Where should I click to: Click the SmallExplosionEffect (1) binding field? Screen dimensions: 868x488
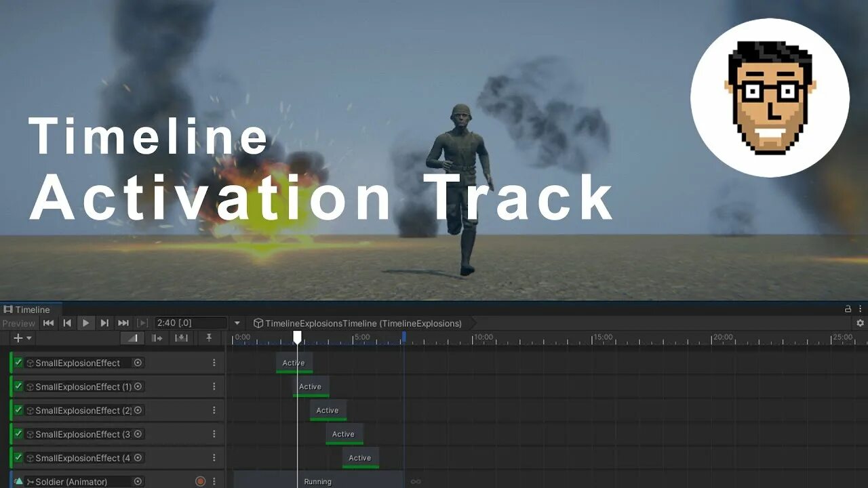[x=85, y=386]
